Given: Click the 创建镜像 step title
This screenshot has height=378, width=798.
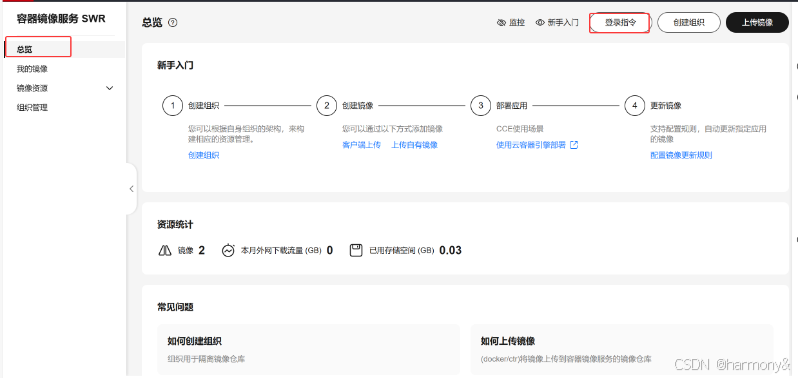Looking at the screenshot, I should tap(358, 106).
